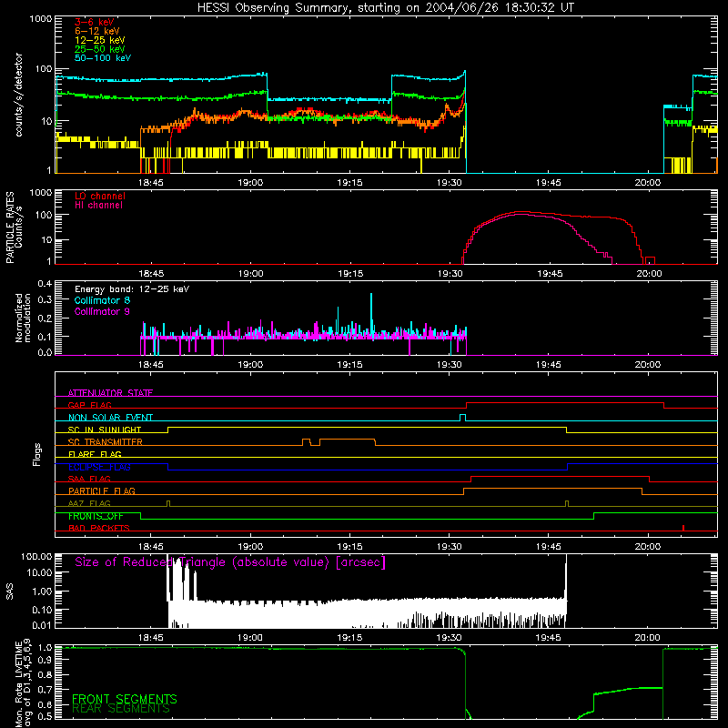Click the NON SOLAR EVENT flag pulse
Viewport: 728px width, 728px height.
[462, 418]
